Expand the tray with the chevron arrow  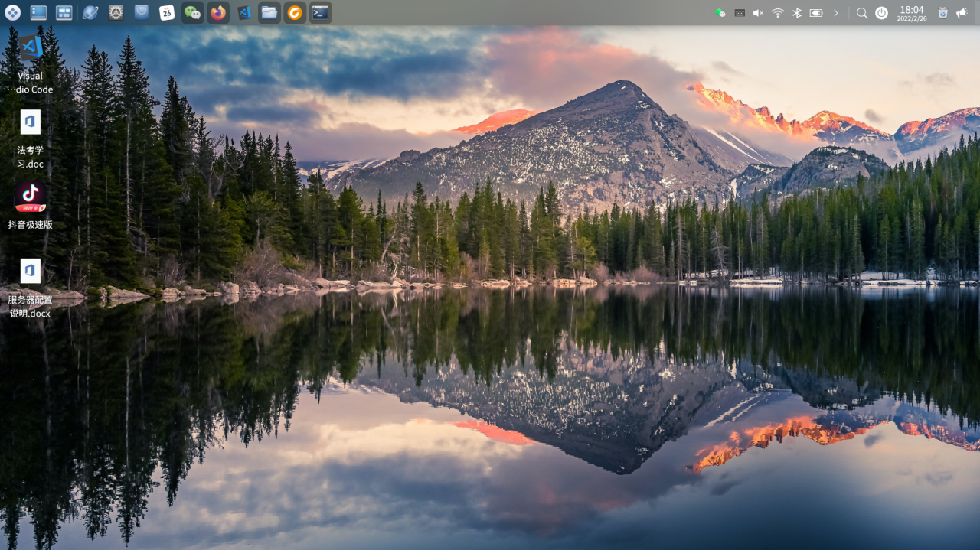point(835,13)
